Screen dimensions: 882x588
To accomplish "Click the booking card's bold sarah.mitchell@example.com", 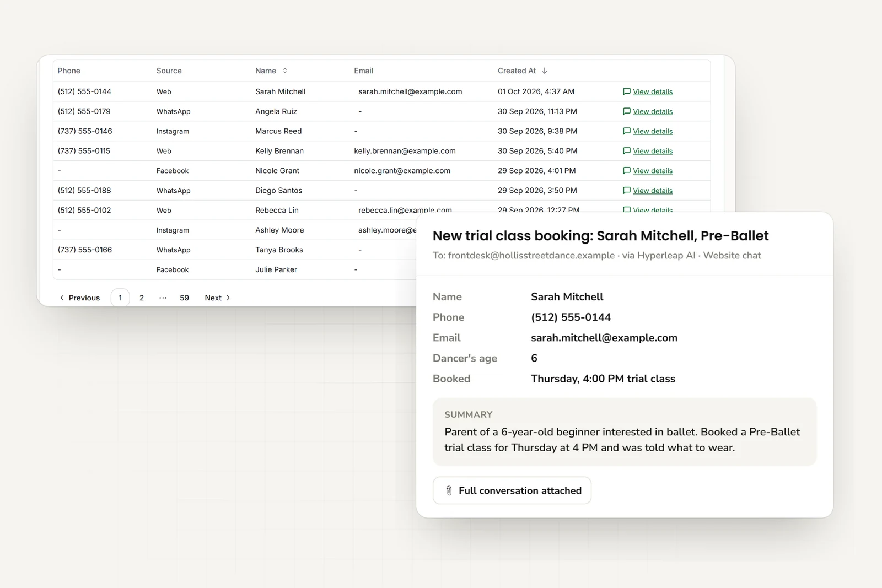I will [604, 338].
